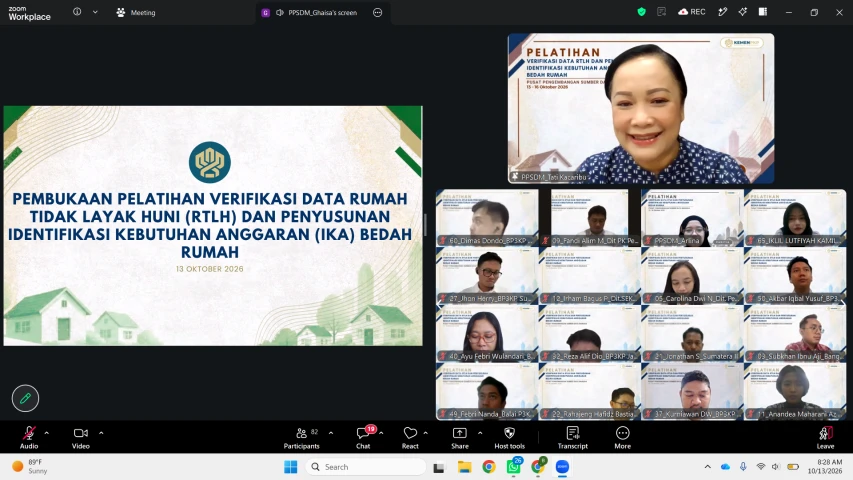Image resolution: width=853 pixels, height=480 pixels.
Task: Select 11_Anandea Maharani video tile
Action: point(795,392)
